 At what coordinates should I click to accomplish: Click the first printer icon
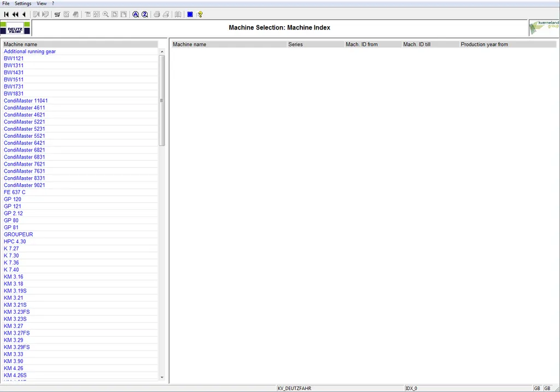point(157,14)
